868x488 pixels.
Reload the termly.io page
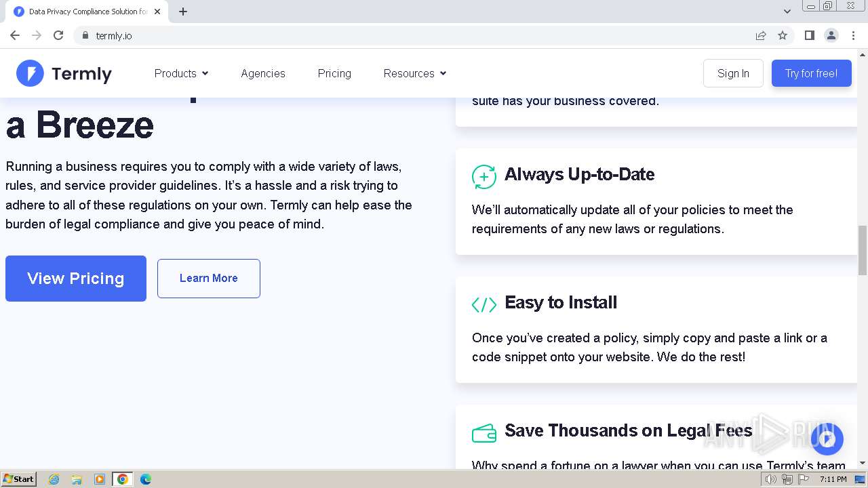(58, 35)
